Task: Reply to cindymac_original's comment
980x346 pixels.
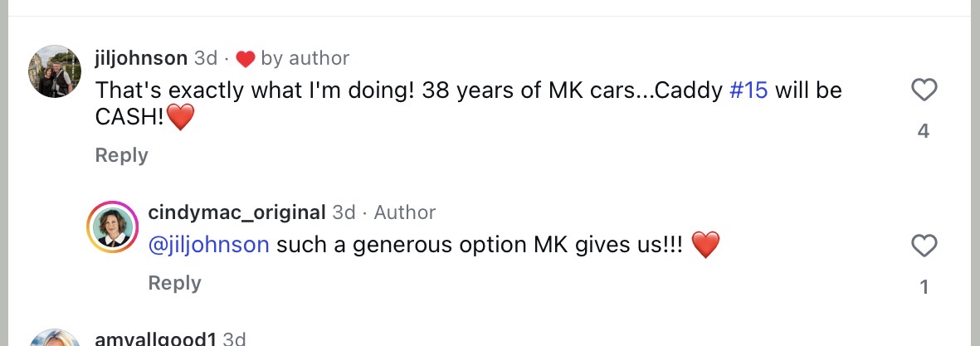Action: [174, 283]
